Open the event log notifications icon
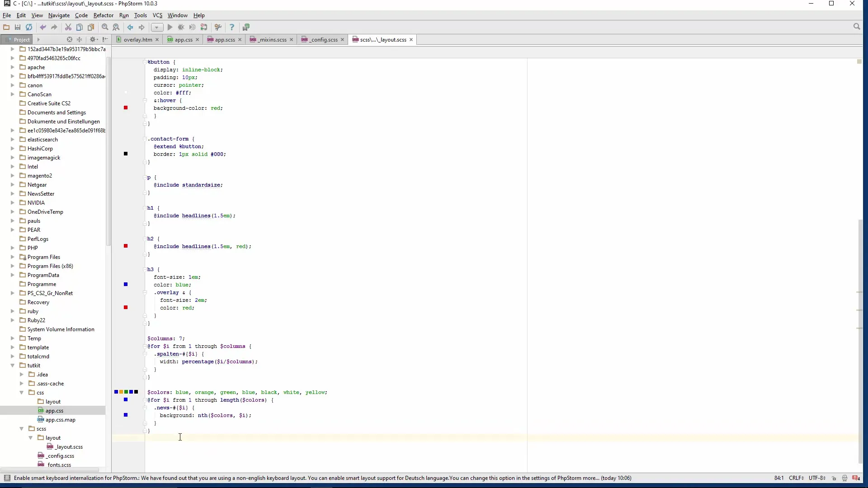The height and width of the screenshot is (488, 868). [856, 478]
